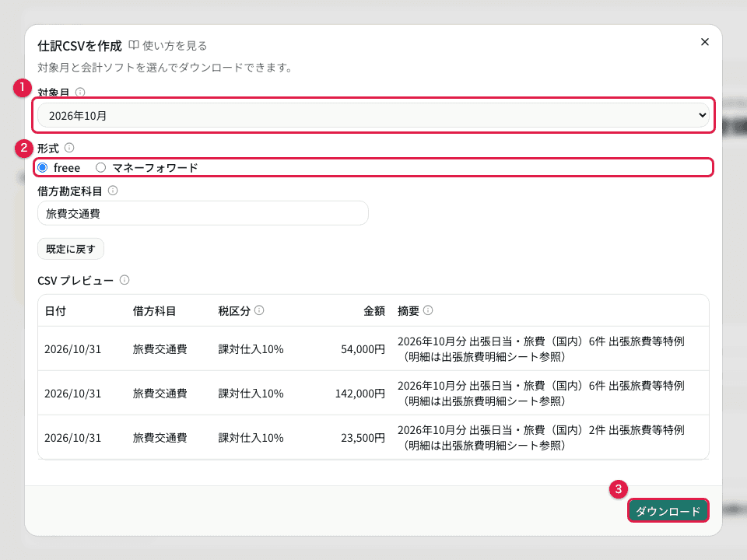Select the freee radio button
The width and height of the screenshot is (747, 560).
42,168
